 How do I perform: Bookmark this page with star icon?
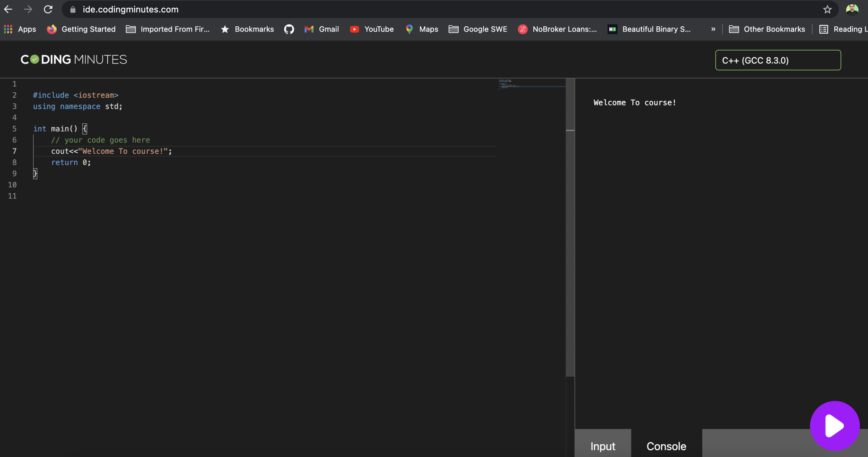point(827,9)
